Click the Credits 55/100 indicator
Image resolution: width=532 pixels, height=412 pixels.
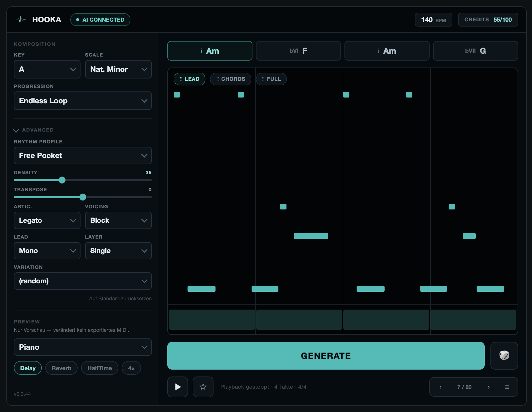point(488,20)
